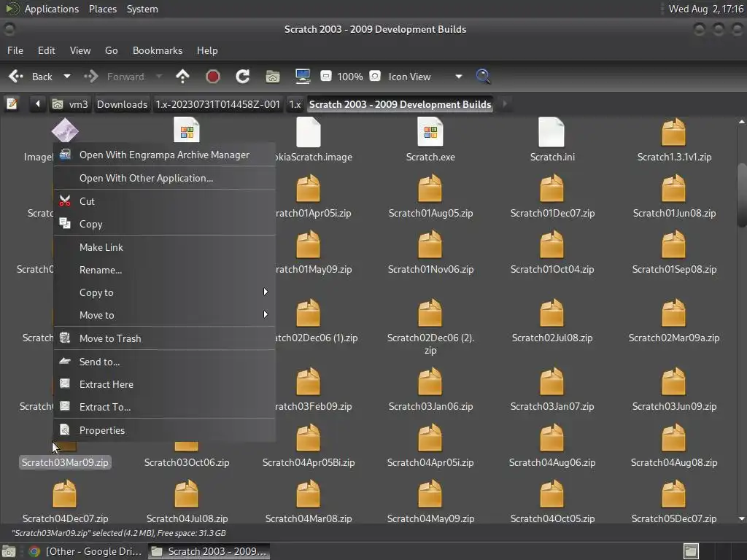Go to 1.x path button
This screenshot has height=560, width=747.
[295, 104]
